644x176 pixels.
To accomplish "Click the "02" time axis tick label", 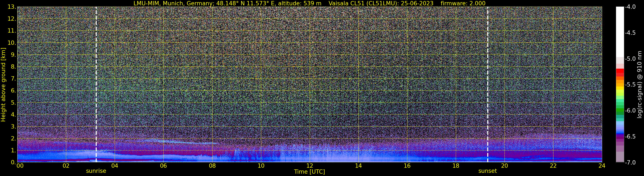I will coord(66,166).
